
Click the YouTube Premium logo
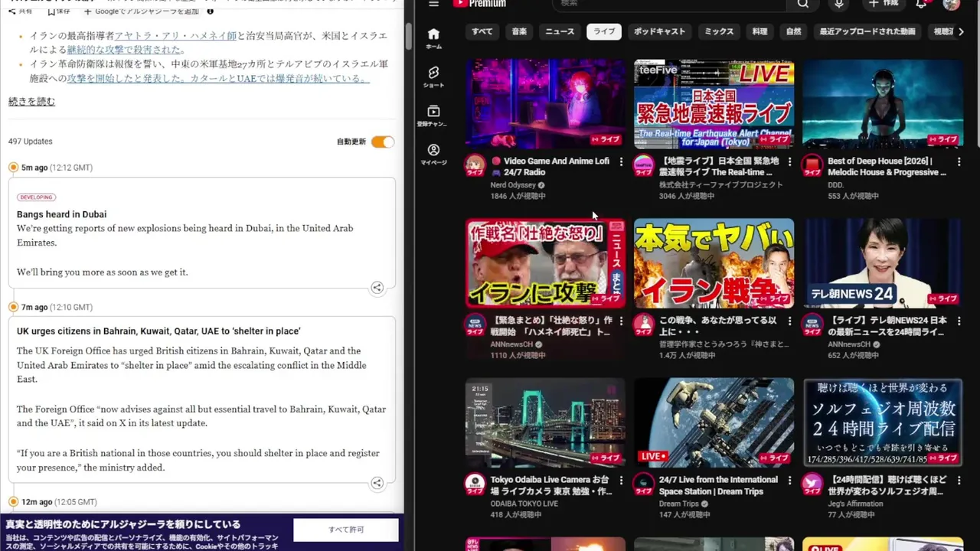479,4
